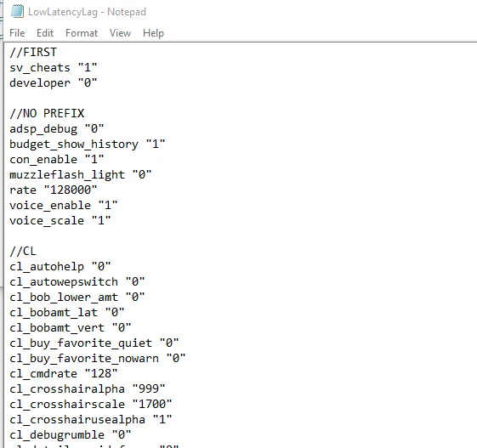Image resolution: width=477 pixels, height=448 pixels.
Task: Click the developer "0" line
Action: click(54, 82)
